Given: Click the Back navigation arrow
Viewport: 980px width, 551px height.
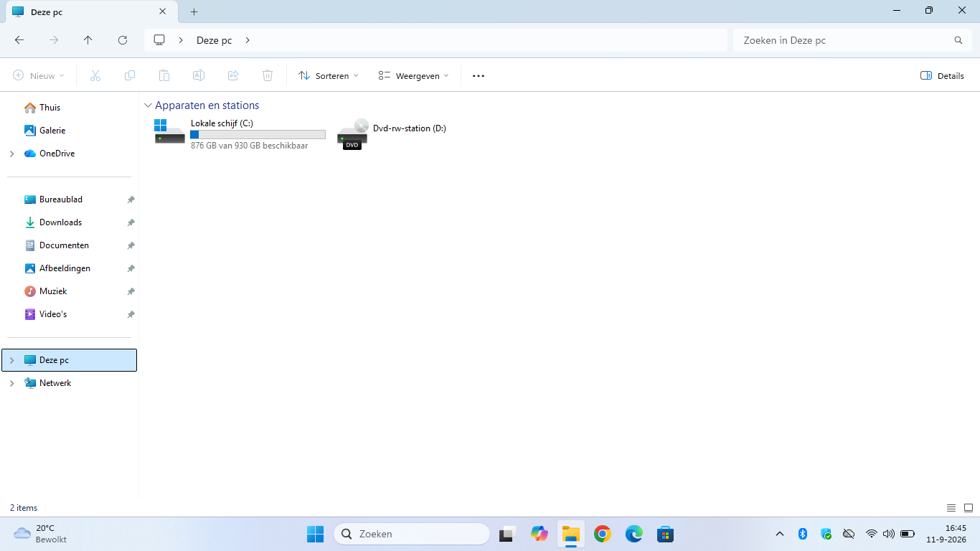Looking at the screenshot, I should [x=19, y=40].
